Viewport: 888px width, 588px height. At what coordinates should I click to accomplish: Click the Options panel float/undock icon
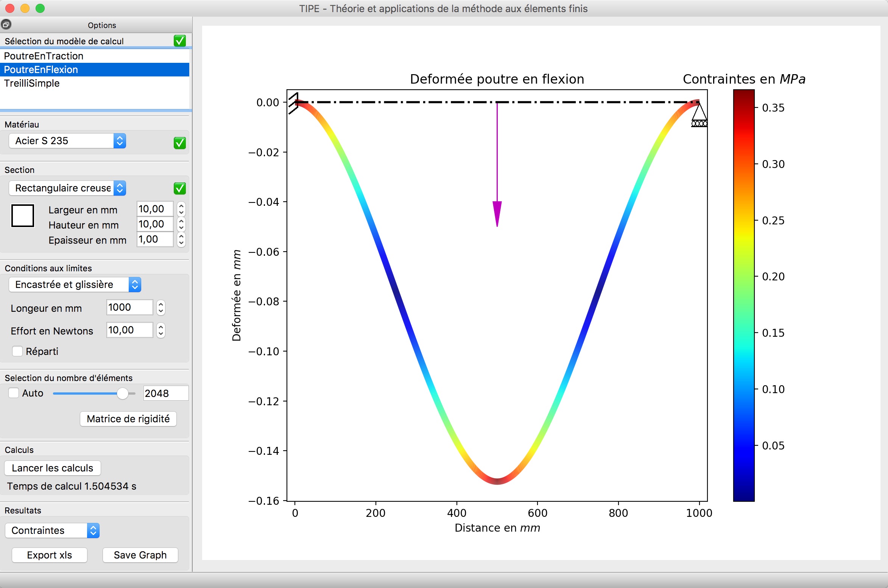point(6,25)
